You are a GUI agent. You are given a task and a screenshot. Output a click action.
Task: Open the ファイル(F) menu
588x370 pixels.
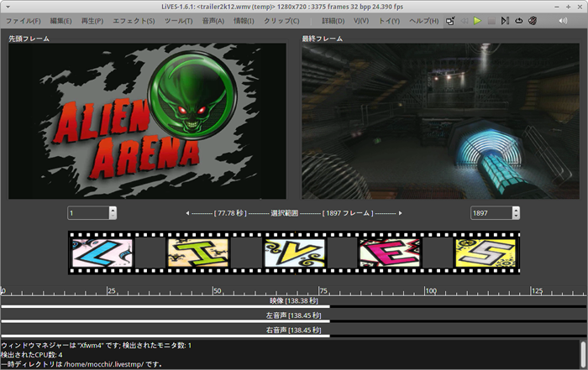tap(24, 21)
